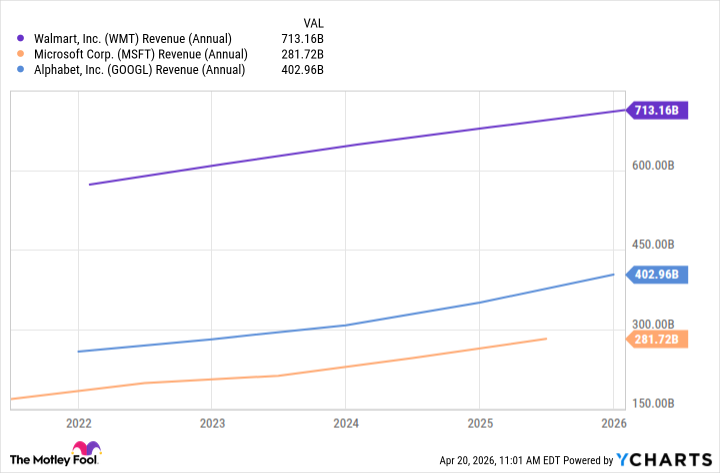The height and width of the screenshot is (473, 720).
Task: Click the 2026 x-axis year label
Action: 612,423
